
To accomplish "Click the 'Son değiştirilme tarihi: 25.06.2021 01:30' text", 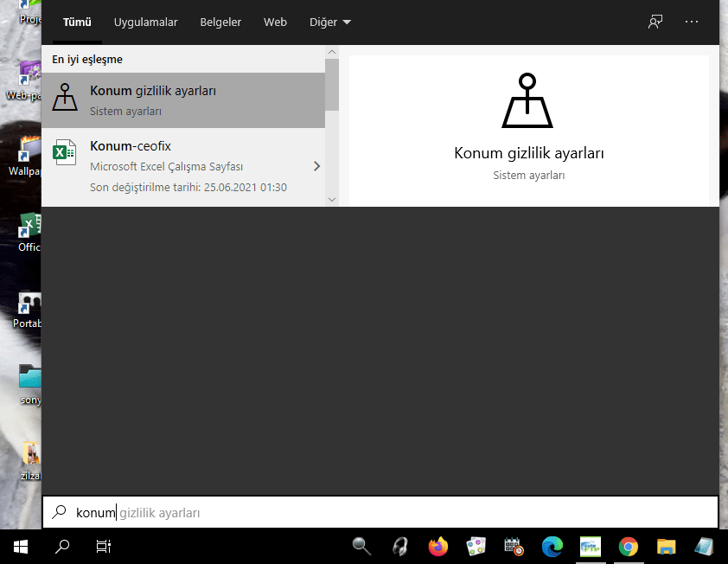I will pyautogui.click(x=188, y=187).
